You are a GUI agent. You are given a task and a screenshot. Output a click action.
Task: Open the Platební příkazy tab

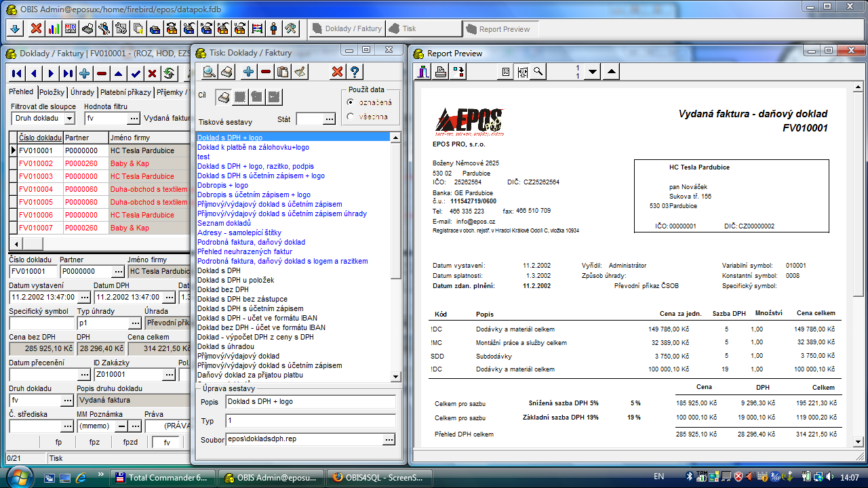click(x=126, y=92)
